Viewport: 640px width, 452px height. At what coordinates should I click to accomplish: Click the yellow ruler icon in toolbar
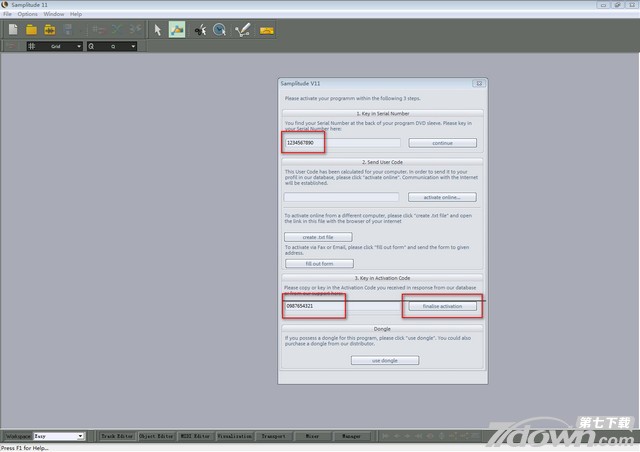266,30
